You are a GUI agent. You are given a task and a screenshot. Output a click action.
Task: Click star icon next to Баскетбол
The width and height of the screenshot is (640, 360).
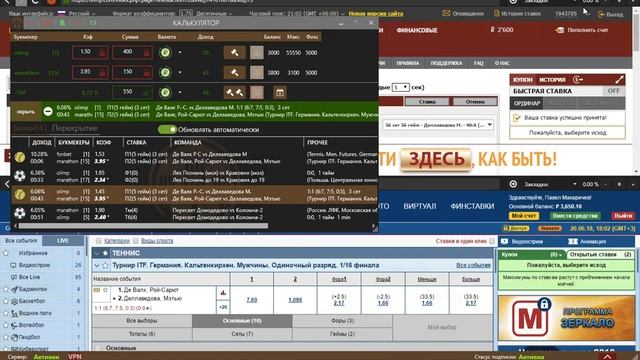coord(6,301)
